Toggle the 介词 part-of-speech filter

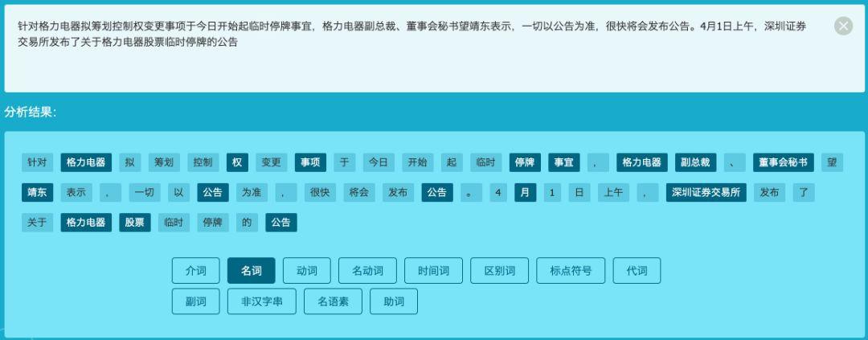point(196,271)
